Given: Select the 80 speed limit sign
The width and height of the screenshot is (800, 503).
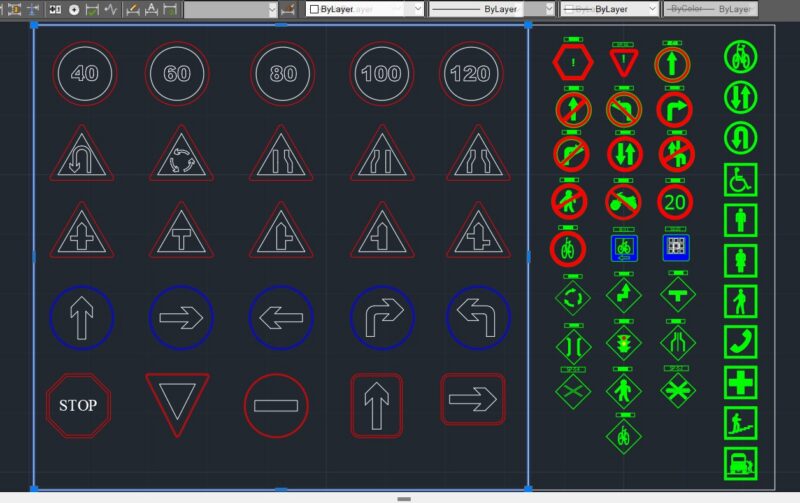Looking at the screenshot, I should [x=283, y=73].
